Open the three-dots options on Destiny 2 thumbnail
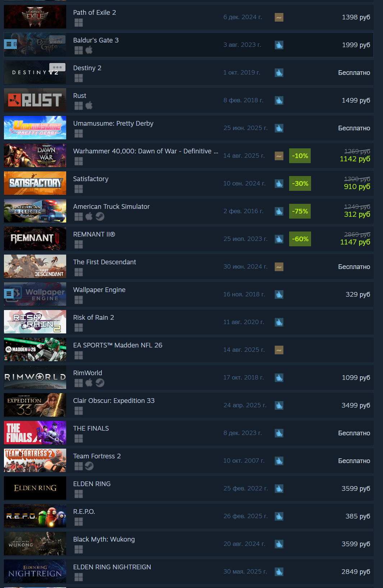The width and height of the screenshot is (383, 588). coord(57,67)
